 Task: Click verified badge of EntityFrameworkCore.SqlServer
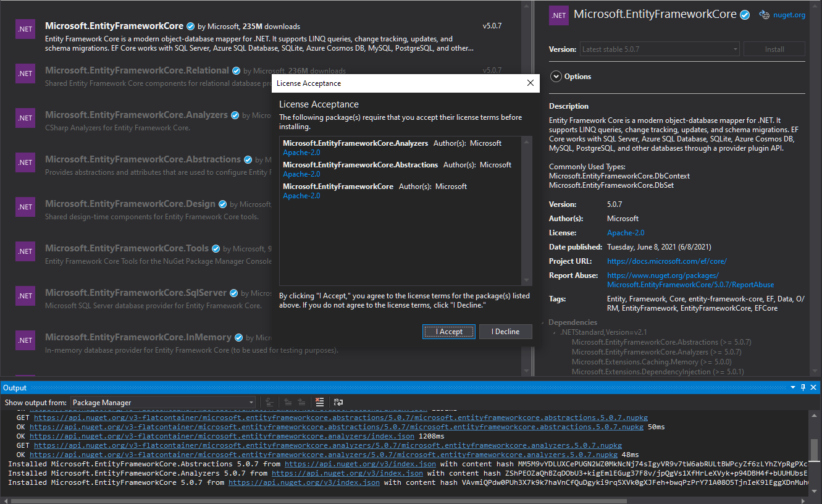(x=233, y=293)
